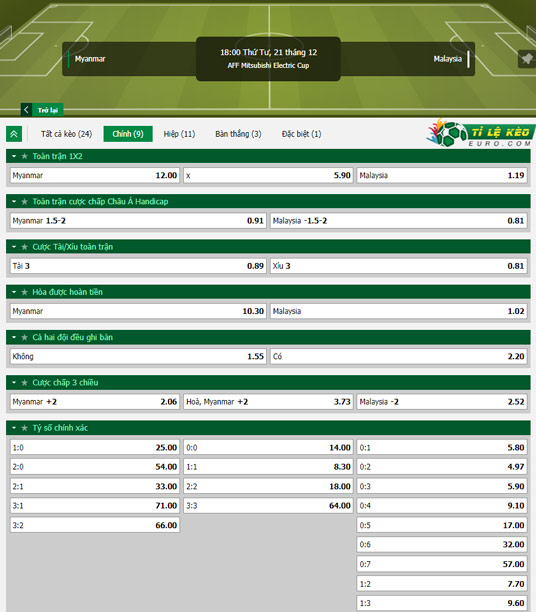Choose Hoà, Myanmar +2 at 3.73
This screenshot has height=612, width=536.
click(268, 402)
